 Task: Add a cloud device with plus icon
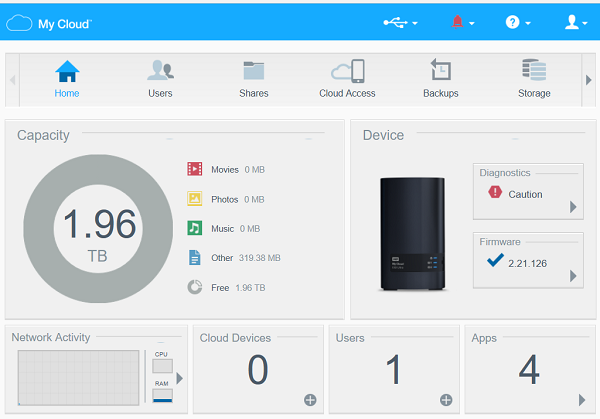tap(310, 400)
